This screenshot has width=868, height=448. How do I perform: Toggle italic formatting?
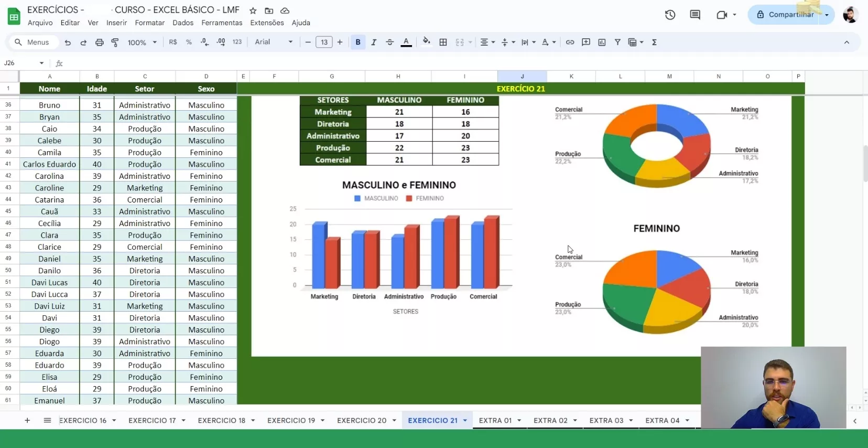pyautogui.click(x=374, y=42)
